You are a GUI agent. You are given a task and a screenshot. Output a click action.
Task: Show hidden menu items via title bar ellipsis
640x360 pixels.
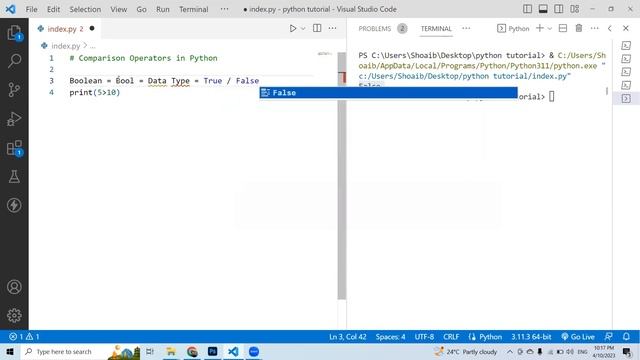click(224, 9)
